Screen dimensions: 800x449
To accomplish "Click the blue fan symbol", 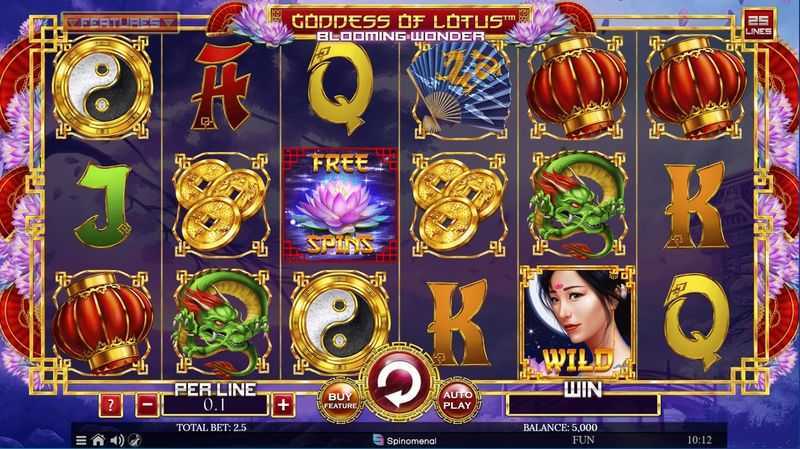I will [x=459, y=88].
